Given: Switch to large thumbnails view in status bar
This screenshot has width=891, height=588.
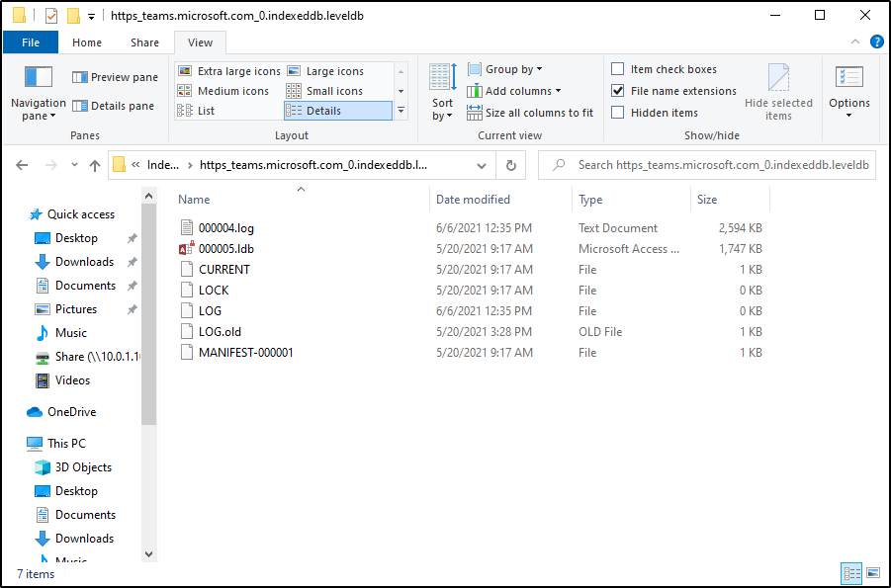Looking at the screenshot, I should tap(873, 572).
